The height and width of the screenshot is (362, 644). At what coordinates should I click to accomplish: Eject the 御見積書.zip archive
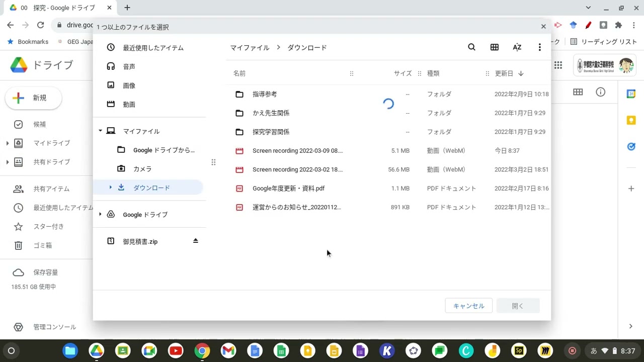coord(196,241)
